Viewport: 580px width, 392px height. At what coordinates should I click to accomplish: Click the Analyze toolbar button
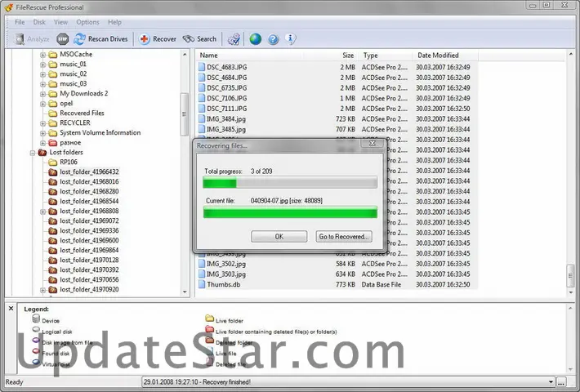pyautogui.click(x=32, y=39)
